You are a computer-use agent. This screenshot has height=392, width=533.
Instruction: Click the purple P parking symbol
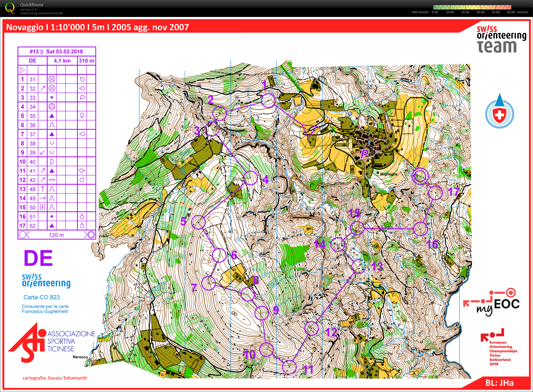click(x=364, y=153)
